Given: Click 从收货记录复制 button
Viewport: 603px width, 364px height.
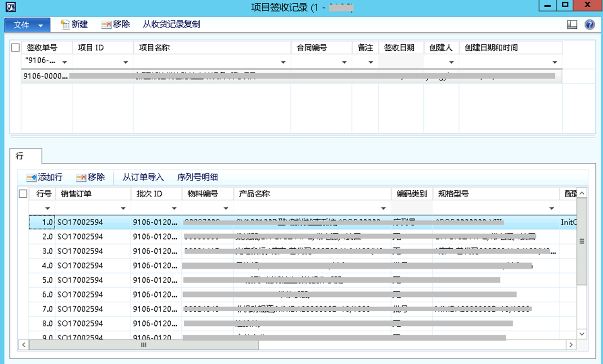Looking at the screenshot, I should pos(171,25).
